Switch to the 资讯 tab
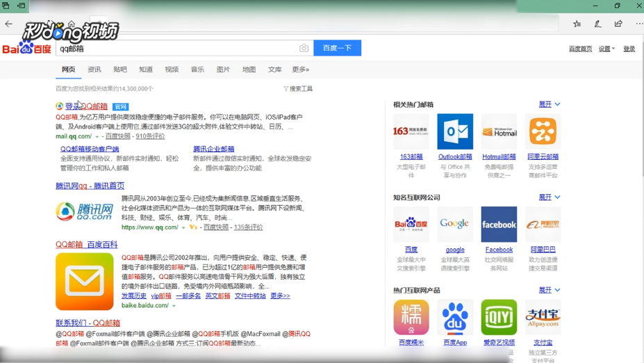Image resolution: width=644 pixels, height=363 pixels. [x=94, y=70]
